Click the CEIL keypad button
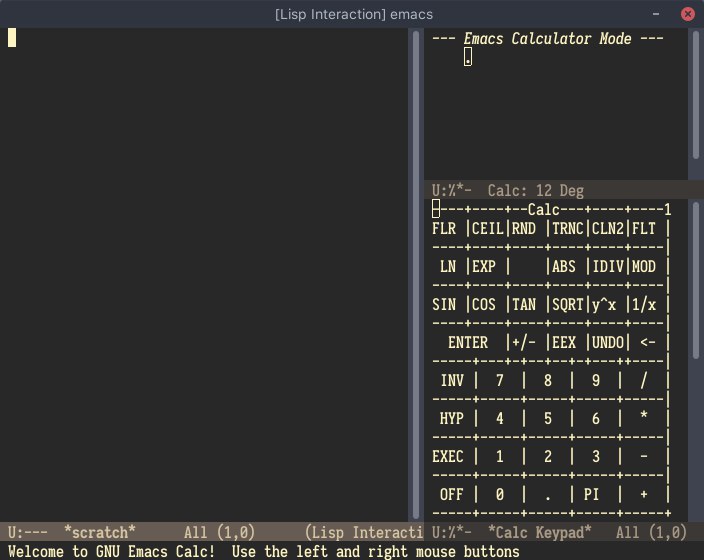This screenshot has width=704, height=560. tap(487, 229)
